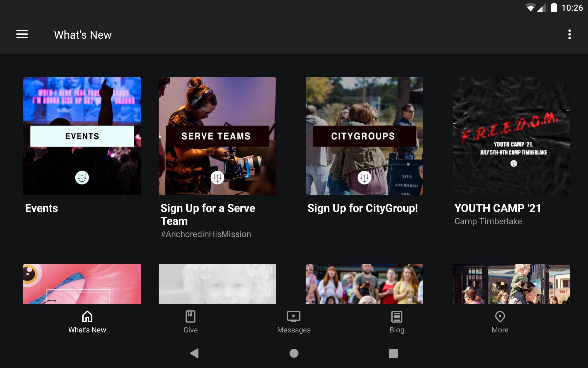Tap the More location pin icon
This screenshot has width=588, height=368.
click(x=500, y=316)
